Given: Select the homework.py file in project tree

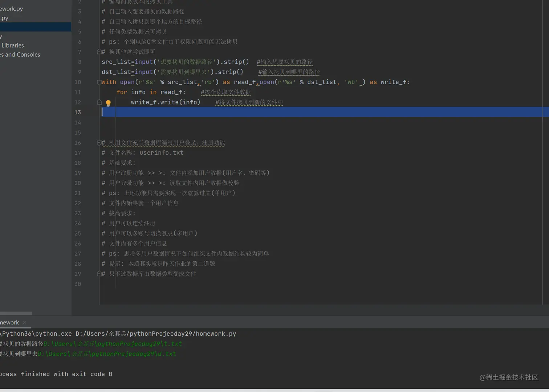Looking at the screenshot, I should (x=11, y=9).
